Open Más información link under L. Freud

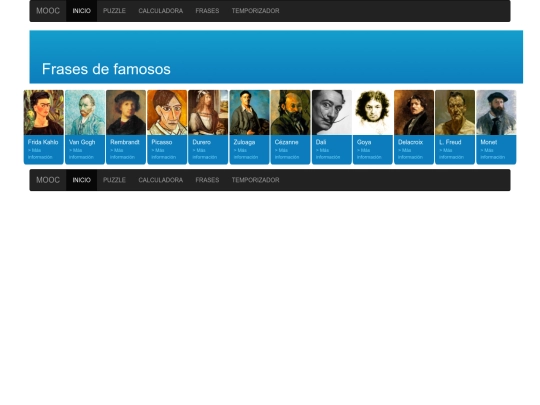pos(451,154)
